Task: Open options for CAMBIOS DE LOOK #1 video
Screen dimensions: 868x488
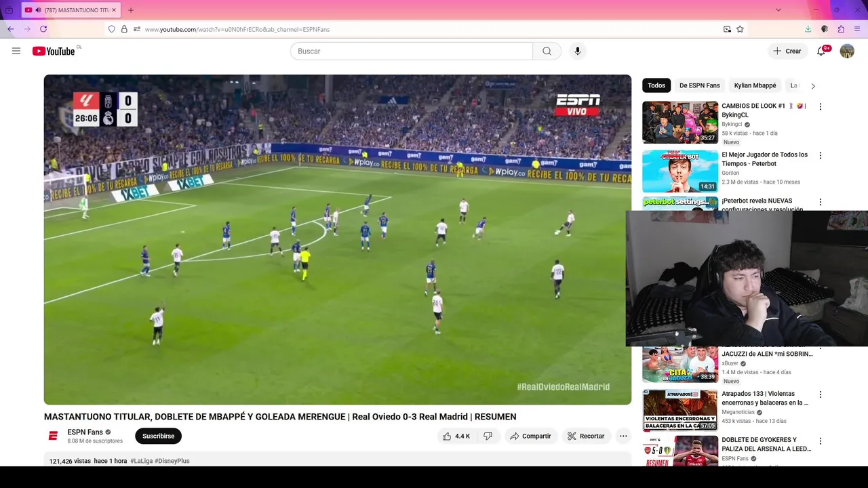Action: (820, 106)
